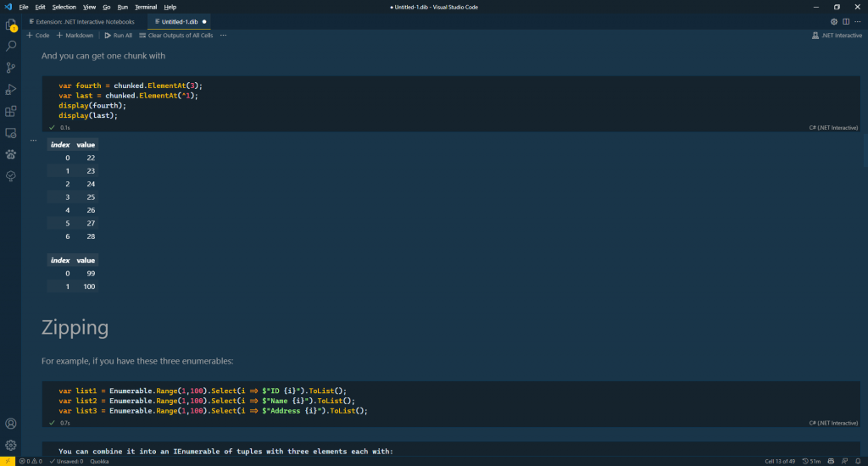This screenshot has width=868, height=466.
Task: Click the Split Editor icon
Action: pos(846,21)
